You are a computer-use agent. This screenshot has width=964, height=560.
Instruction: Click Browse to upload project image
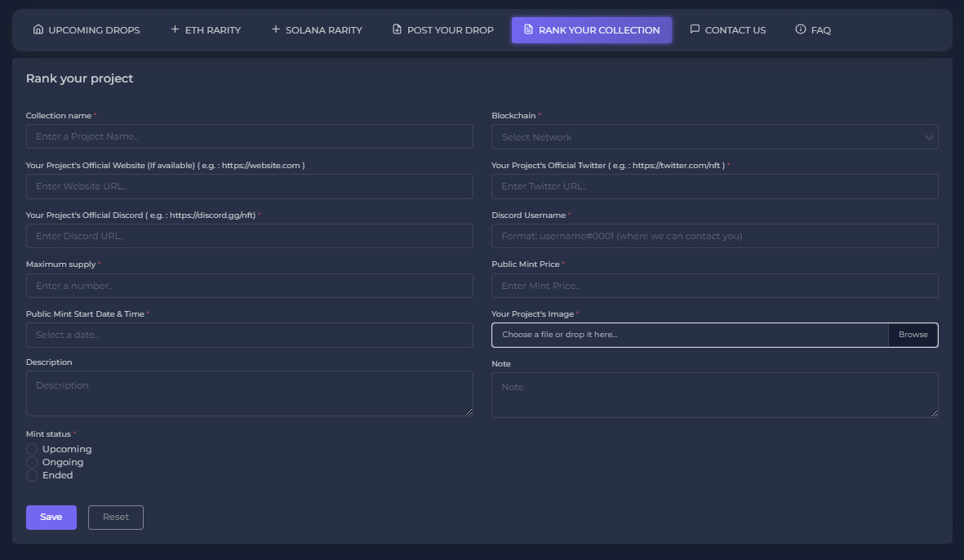point(913,335)
